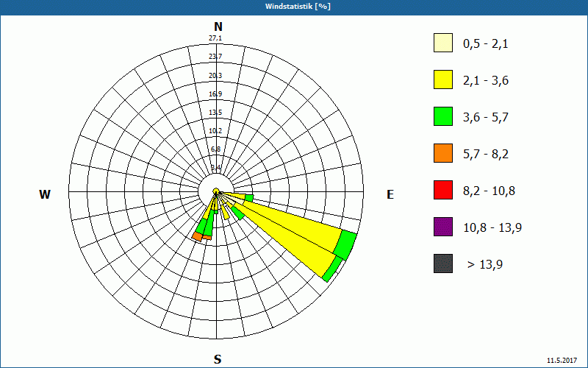This screenshot has height=368, width=588.
Task: Click the 13,5 radial axis value
Action: pyautogui.click(x=215, y=113)
